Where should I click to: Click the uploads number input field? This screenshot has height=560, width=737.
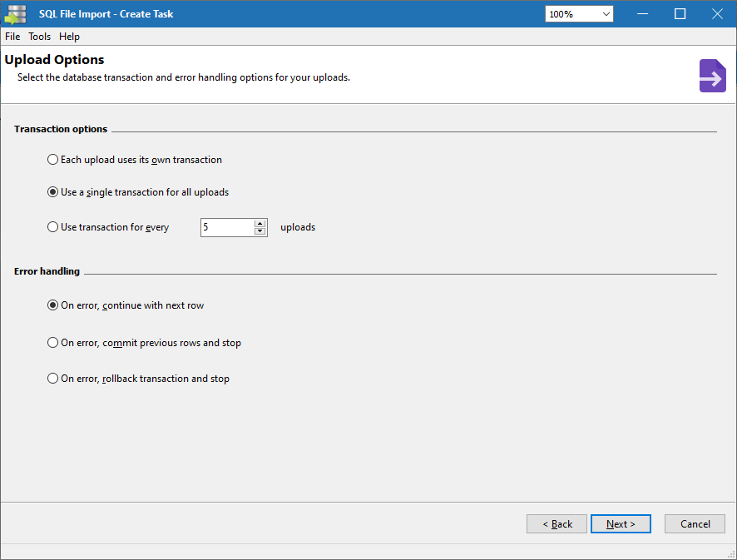pos(226,227)
